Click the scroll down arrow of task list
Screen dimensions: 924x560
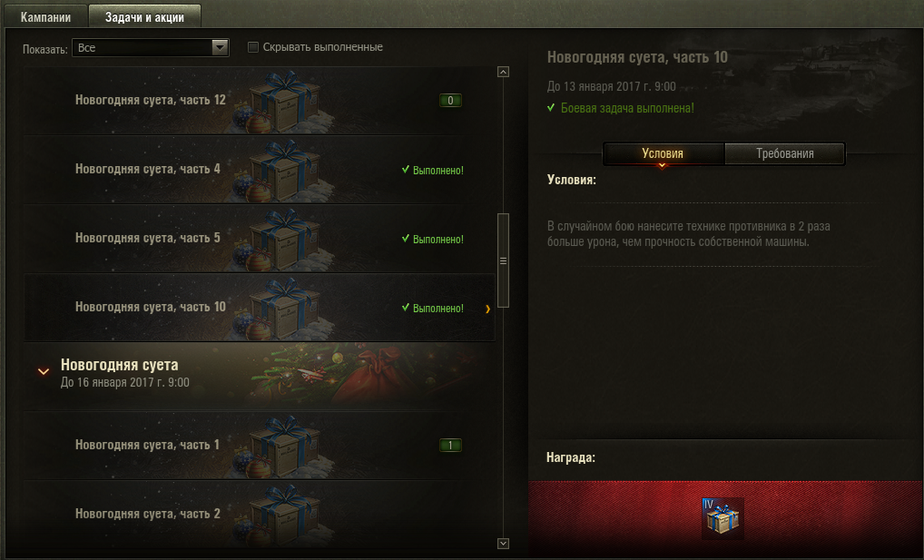[503, 544]
